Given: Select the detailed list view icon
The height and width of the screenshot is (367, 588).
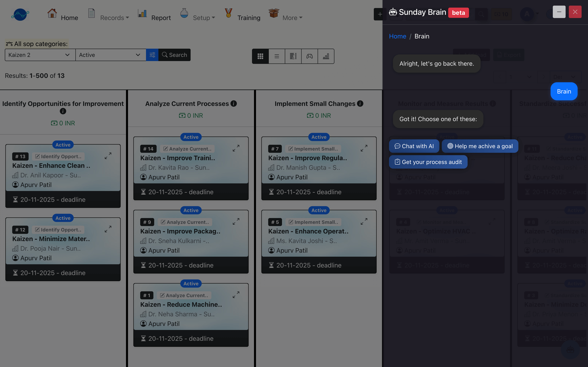Looking at the screenshot, I should (293, 56).
